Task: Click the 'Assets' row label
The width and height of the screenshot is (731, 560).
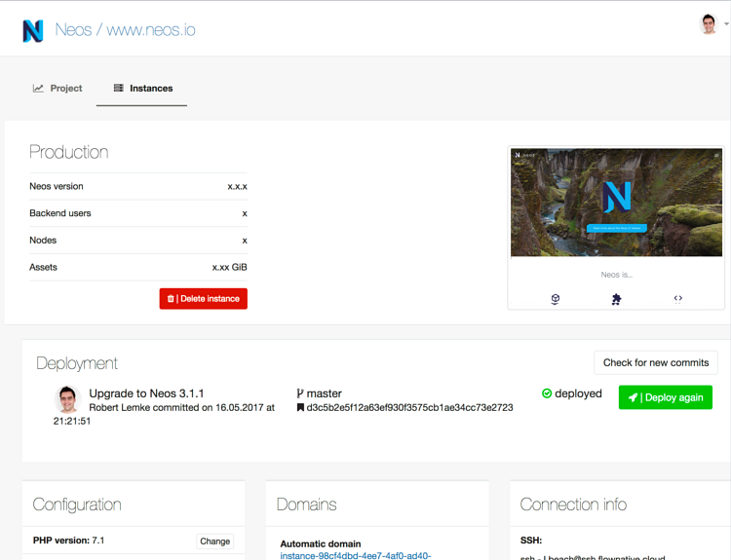Action: click(x=43, y=268)
